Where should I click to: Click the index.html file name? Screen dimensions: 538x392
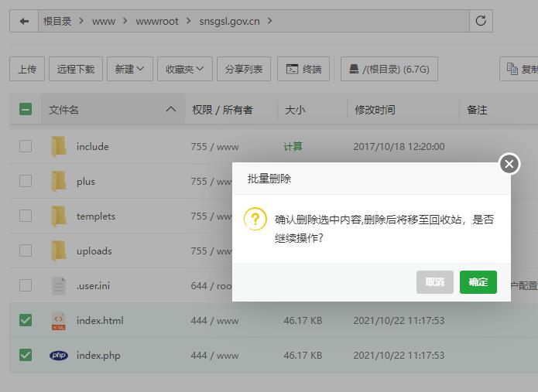100,321
